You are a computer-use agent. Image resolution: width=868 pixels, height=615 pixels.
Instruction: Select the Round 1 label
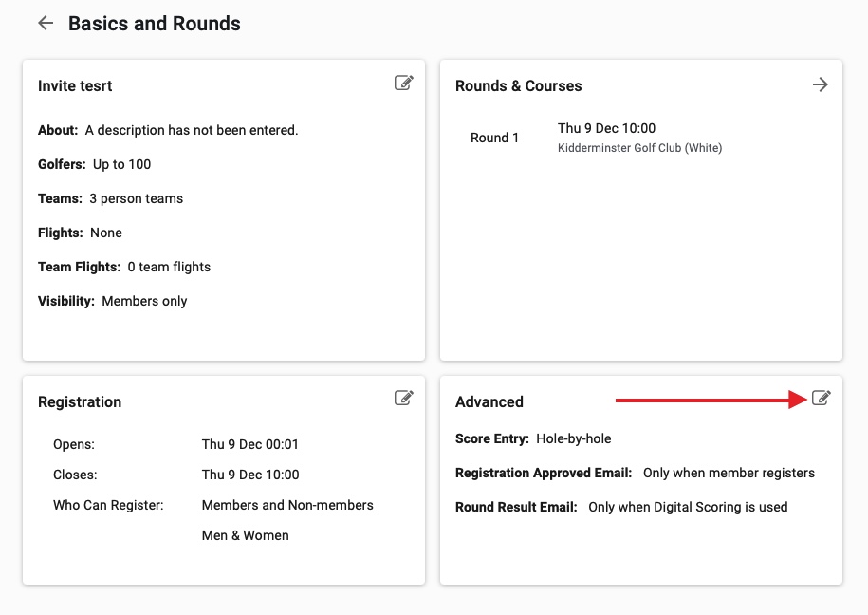tap(494, 138)
